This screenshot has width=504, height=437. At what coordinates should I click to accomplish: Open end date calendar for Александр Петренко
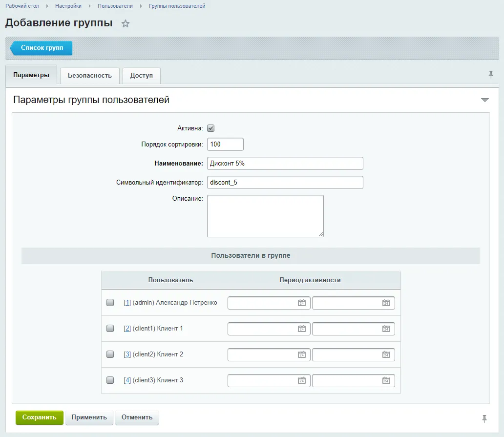pos(386,303)
